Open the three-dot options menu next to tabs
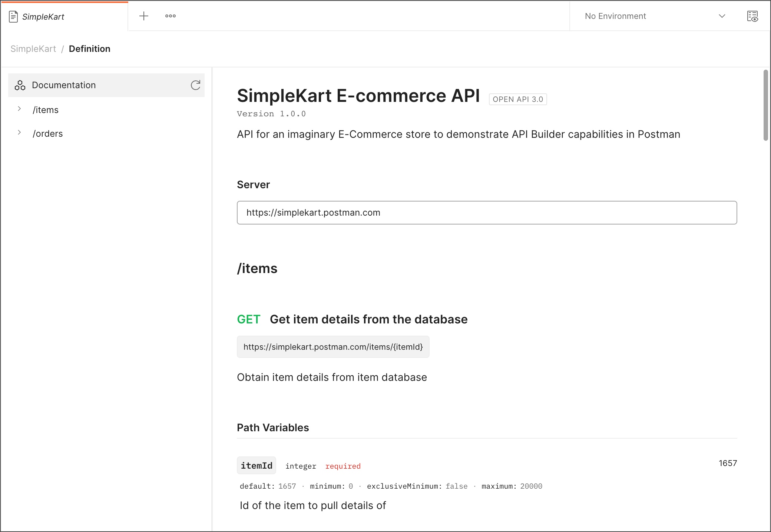Screen dimensions: 771x532 [x=170, y=16]
